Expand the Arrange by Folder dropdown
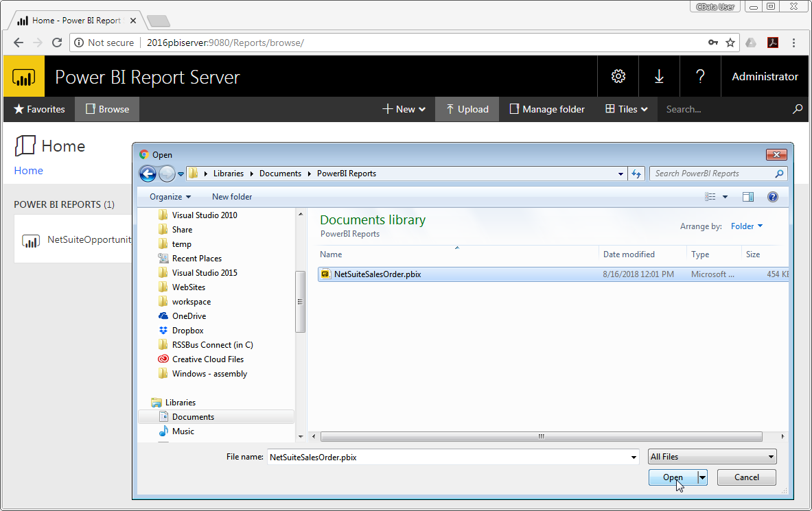Screen dimensions: 812x511 [746, 226]
